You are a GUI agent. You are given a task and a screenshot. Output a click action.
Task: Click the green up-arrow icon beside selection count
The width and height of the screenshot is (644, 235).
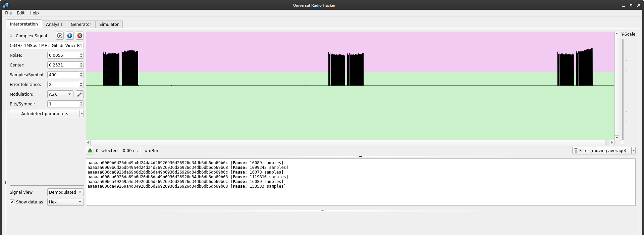90,151
